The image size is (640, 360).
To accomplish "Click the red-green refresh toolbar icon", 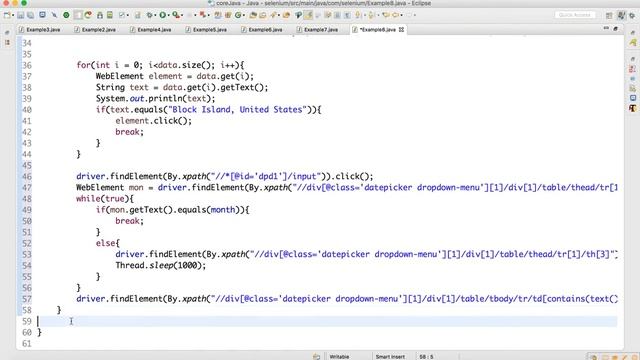I will (x=88, y=15).
